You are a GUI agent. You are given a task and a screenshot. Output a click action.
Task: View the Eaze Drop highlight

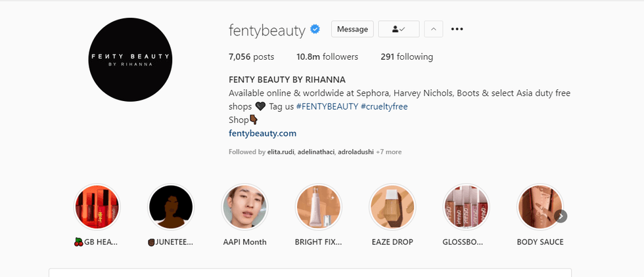tap(392, 207)
